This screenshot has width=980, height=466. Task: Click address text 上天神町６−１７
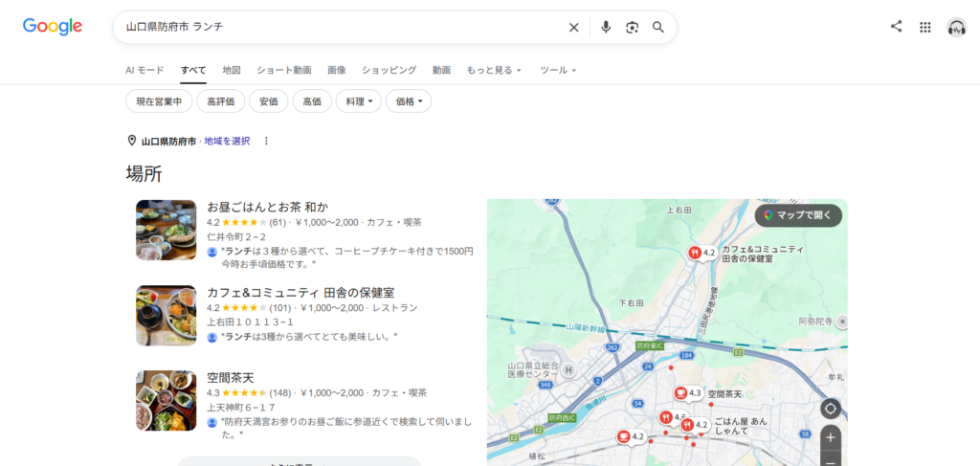pos(241,408)
